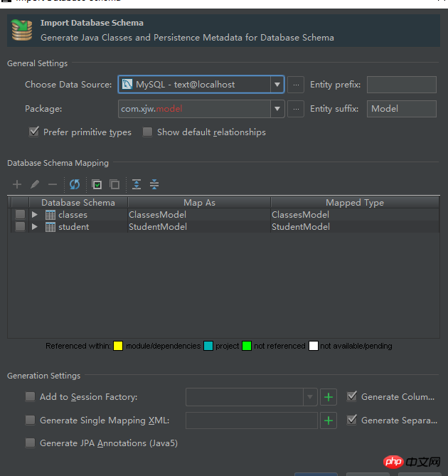Enable Show default relationships checkbox
Viewport: 448px width, 476px height.
(147, 132)
